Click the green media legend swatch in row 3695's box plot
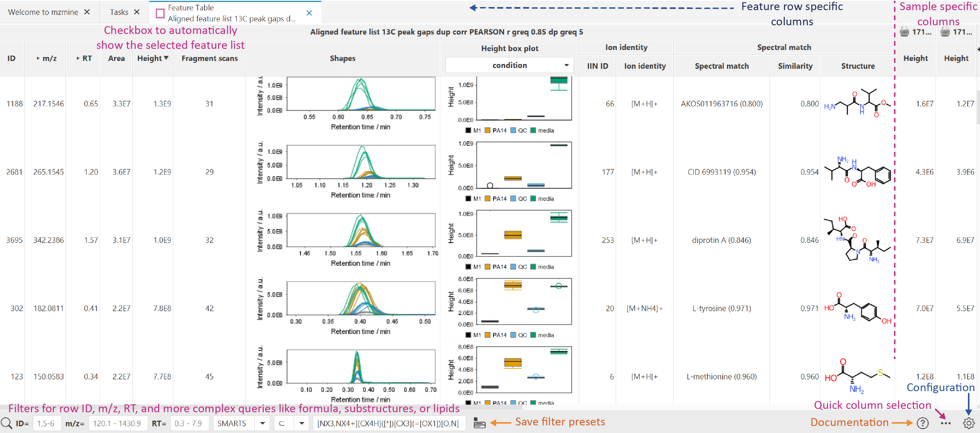This screenshot has height=433, width=980. pyautogui.click(x=533, y=266)
